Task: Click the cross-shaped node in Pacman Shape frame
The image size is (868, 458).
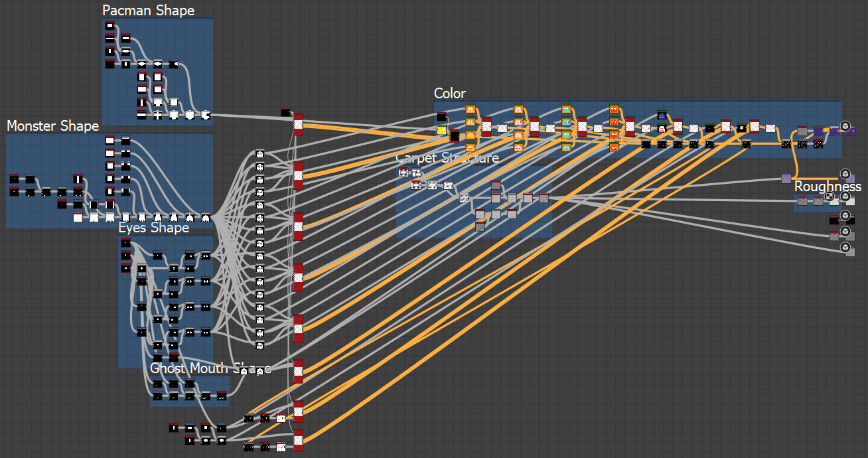Action: coord(158,115)
